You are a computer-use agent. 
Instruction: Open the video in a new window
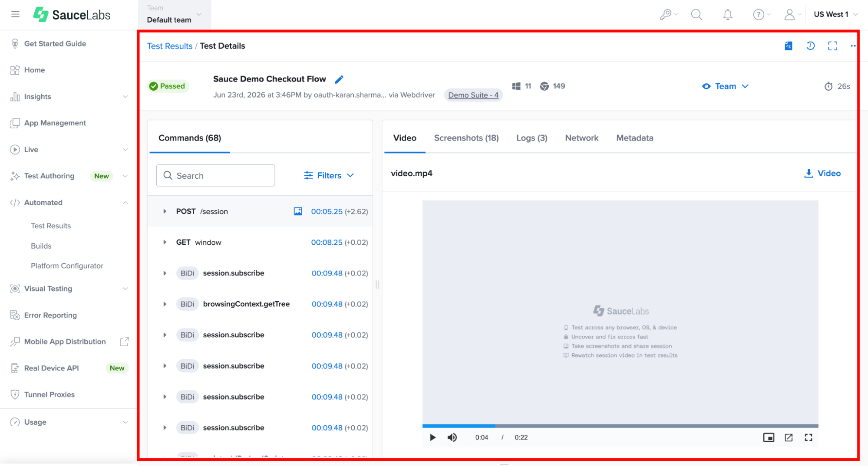click(789, 437)
